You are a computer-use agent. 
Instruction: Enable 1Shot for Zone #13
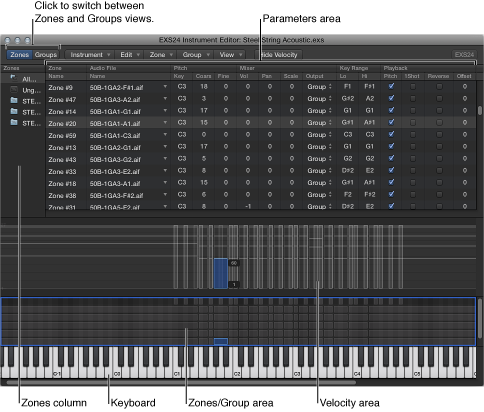(413, 147)
